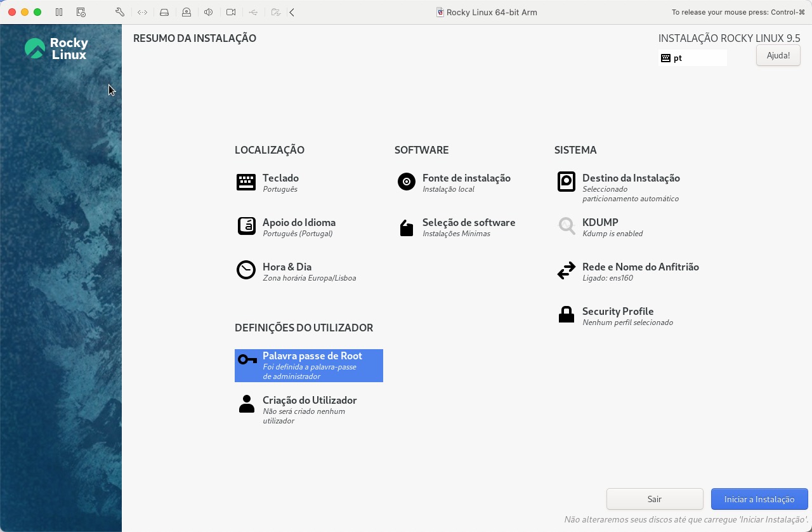This screenshot has height=532, width=812.
Task: Click the pt keyboard layout indicator
Action: click(x=691, y=58)
